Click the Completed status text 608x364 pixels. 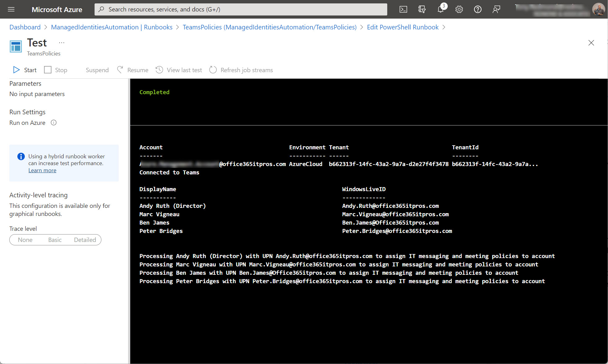[154, 92]
